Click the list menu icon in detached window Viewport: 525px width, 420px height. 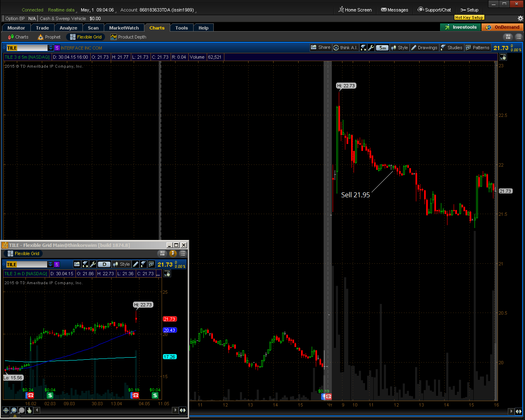coord(183,253)
